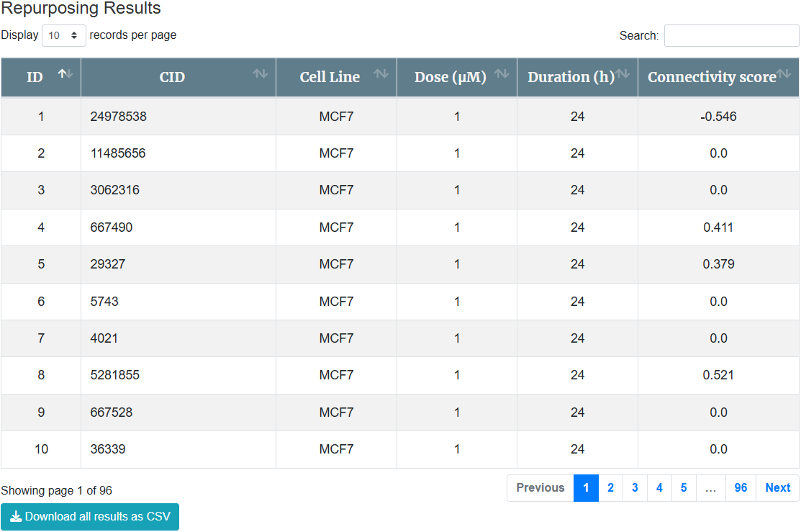The width and height of the screenshot is (801, 532).
Task: Click the Cell Line sort arrows icon
Action: click(x=381, y=73)
